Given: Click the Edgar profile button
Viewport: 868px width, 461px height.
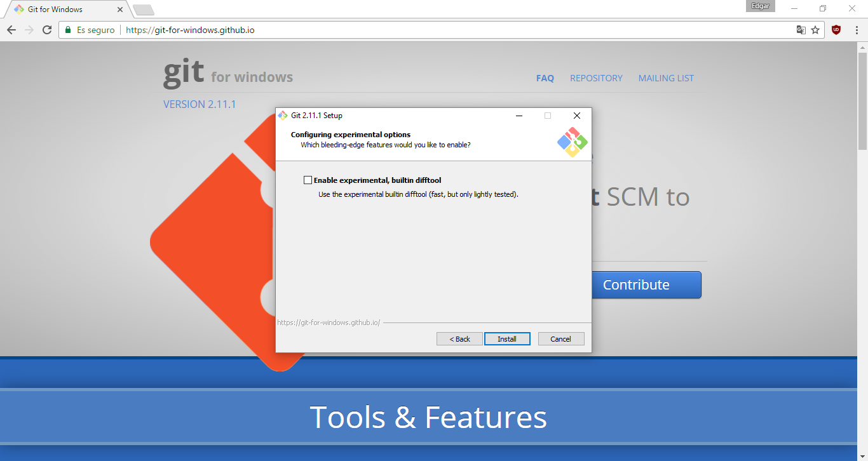Looking at the screenshot, I should tap(761, 6).
